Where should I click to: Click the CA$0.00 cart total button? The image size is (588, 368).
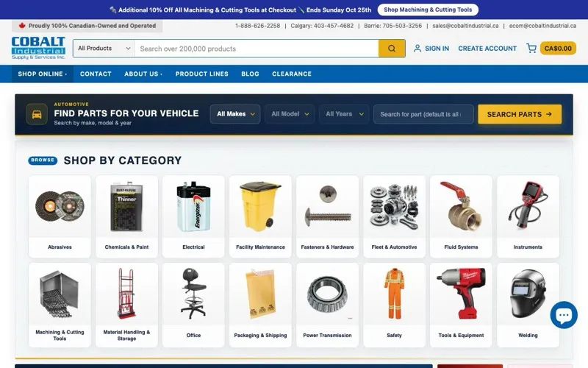coord(558,49)
